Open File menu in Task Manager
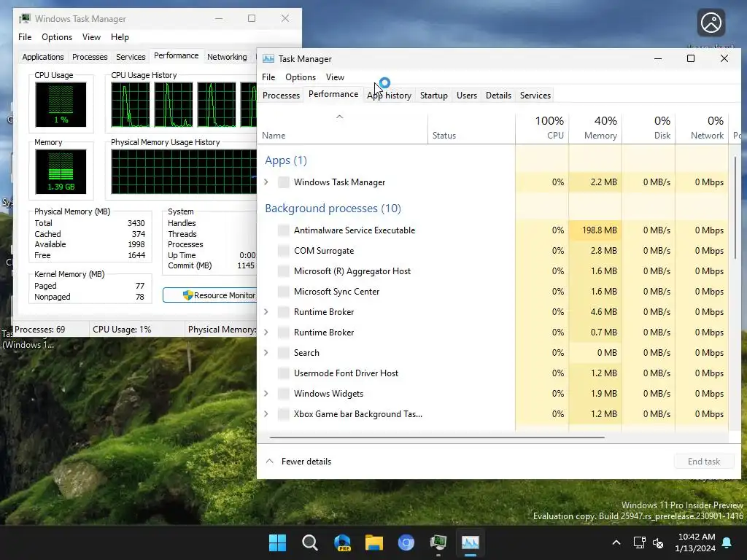 tap(268, 77)
